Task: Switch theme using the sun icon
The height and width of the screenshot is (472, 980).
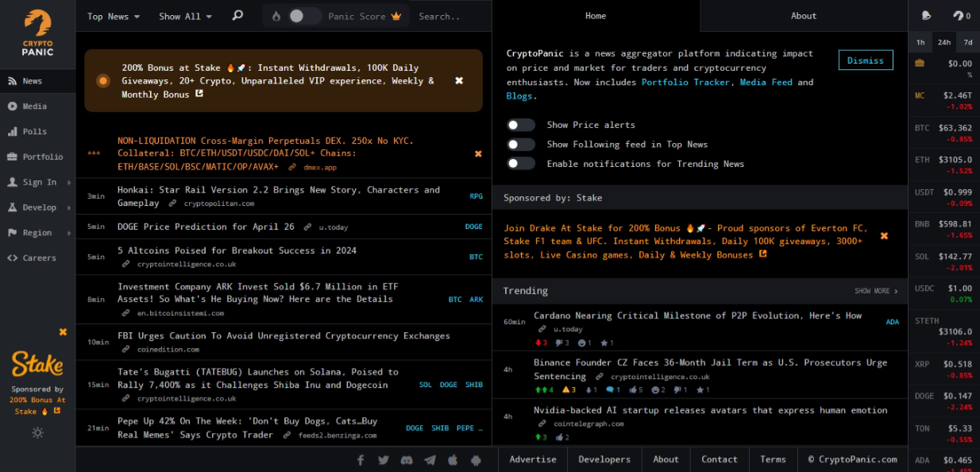Action: click(37, 433)
